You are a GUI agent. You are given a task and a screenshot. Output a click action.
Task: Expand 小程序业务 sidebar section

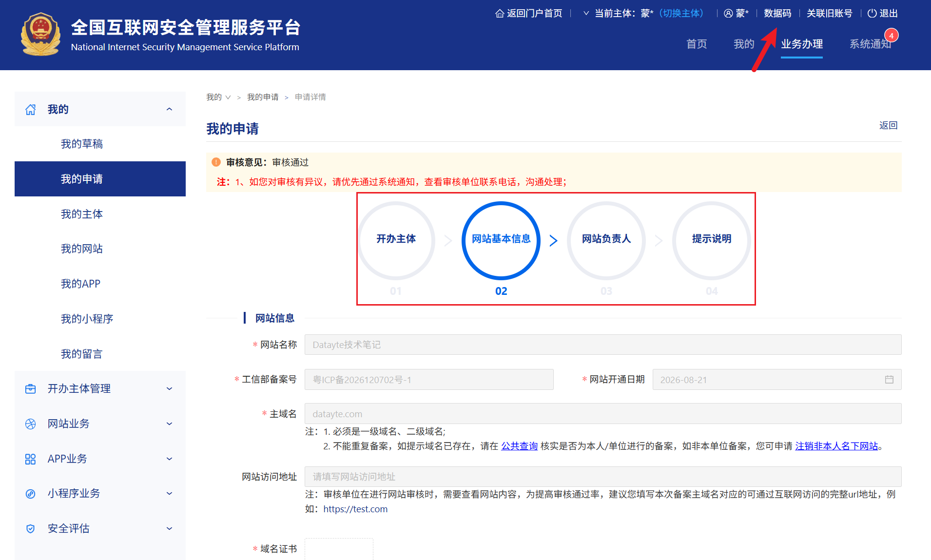tap(169, 494)
